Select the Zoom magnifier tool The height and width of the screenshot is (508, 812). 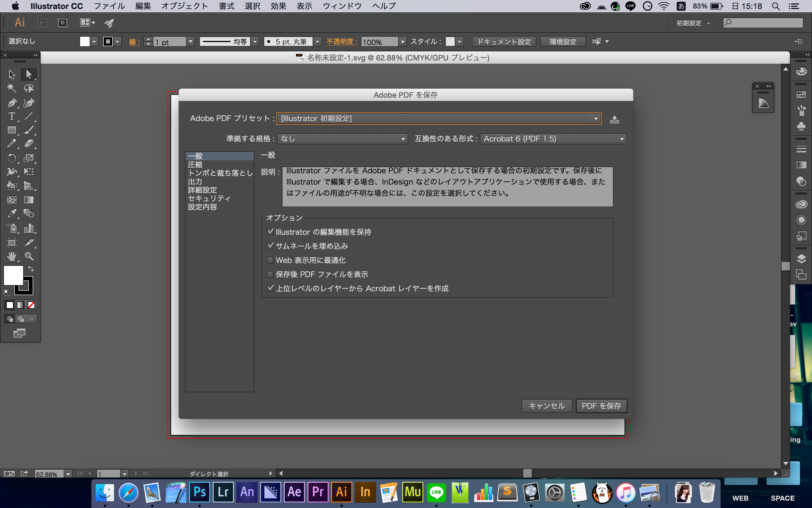(29, 256)
